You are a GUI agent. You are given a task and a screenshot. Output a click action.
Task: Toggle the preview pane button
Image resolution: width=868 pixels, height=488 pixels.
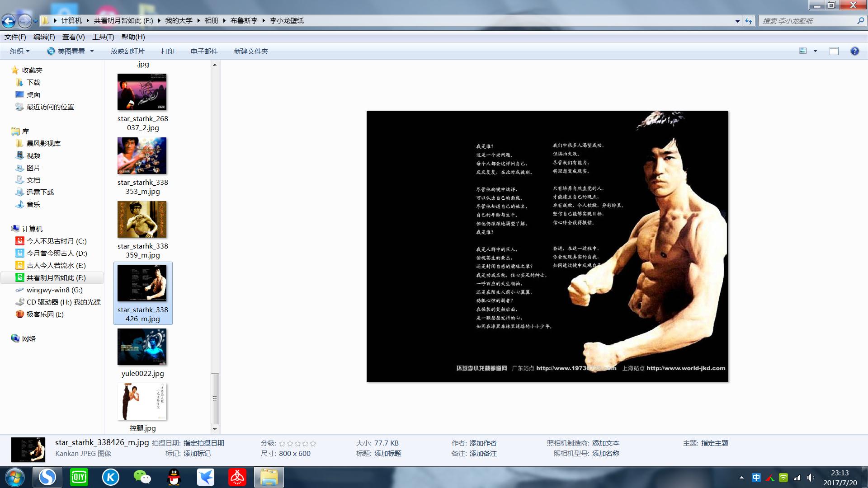click(834, 51)
